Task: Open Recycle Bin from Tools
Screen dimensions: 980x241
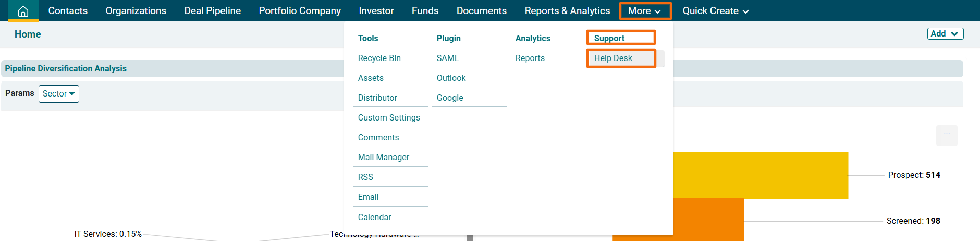Action: point(379,58)
